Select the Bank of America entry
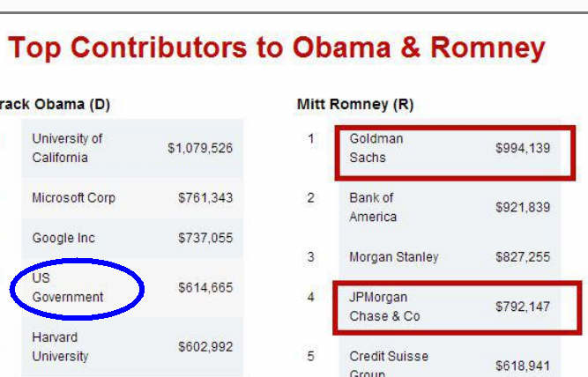 pyautogui.click(x=373, y=207)
